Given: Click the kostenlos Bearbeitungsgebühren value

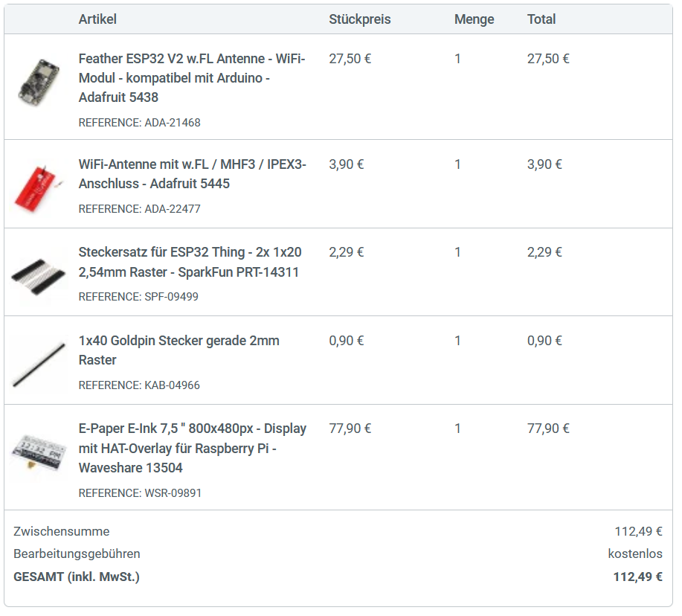Looking at the screenshot, I should point(635,554).
